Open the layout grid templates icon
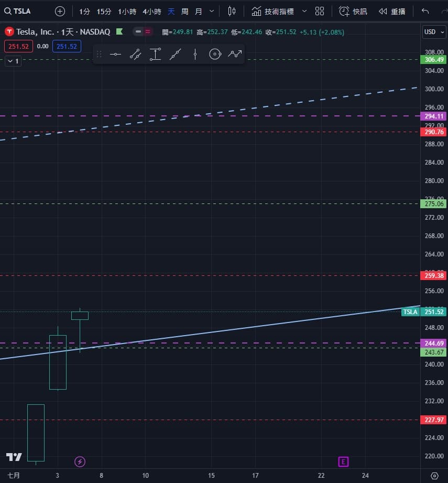Image resolution: width=448 pixels, height=483 pixels. tap(320, 11)
